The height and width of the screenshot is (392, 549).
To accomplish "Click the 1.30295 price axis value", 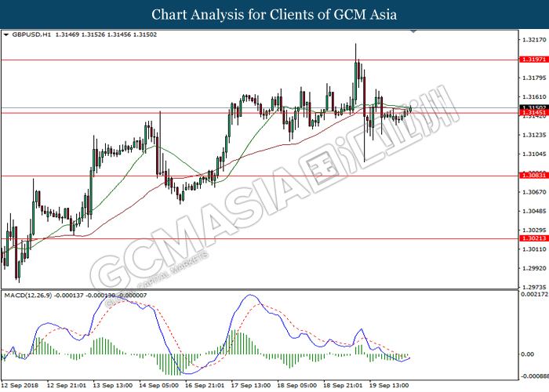I will (x=534, y=230).
